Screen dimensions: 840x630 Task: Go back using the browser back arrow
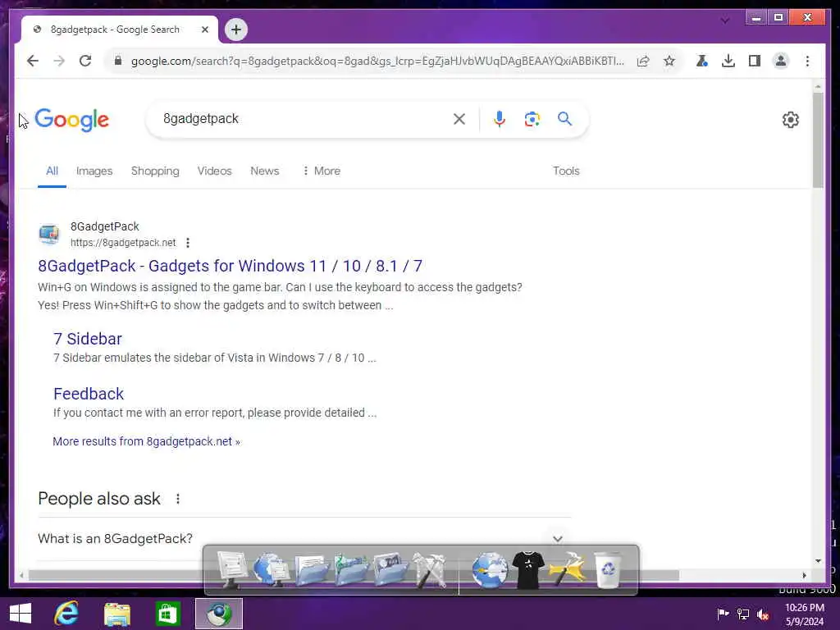click(x=33, y=61)
